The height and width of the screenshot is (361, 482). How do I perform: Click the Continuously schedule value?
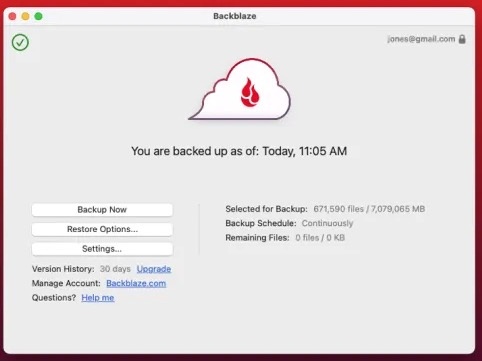click(x=327, y=223)
